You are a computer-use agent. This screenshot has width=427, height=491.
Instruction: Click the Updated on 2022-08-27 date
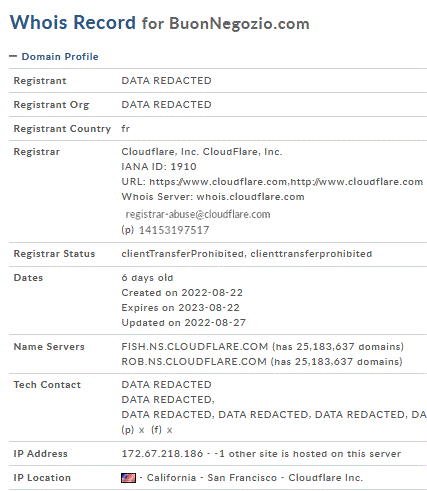184,323
